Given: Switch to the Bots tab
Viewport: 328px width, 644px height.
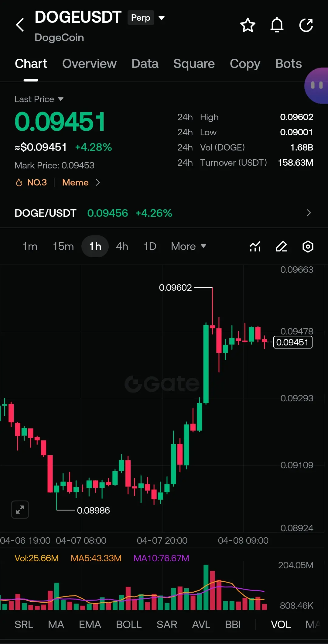Looking at the screenshot, I should tap(289, 64).
